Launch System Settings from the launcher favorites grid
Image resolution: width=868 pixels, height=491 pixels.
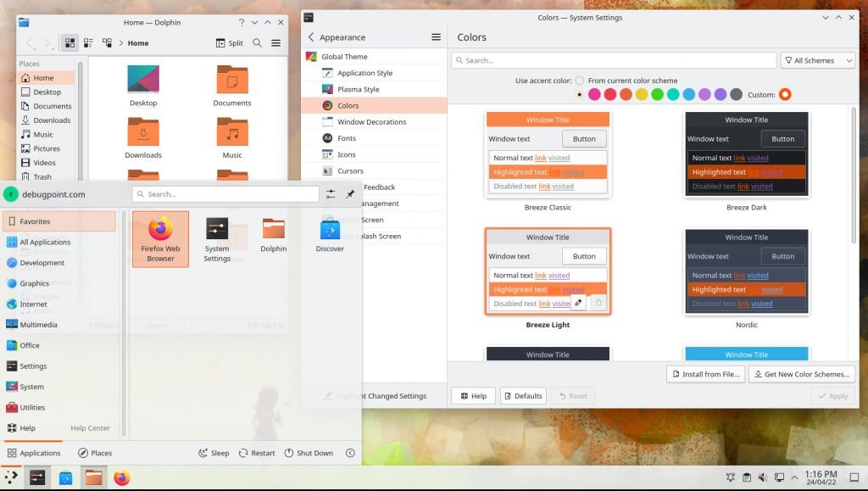click(217, 239)
